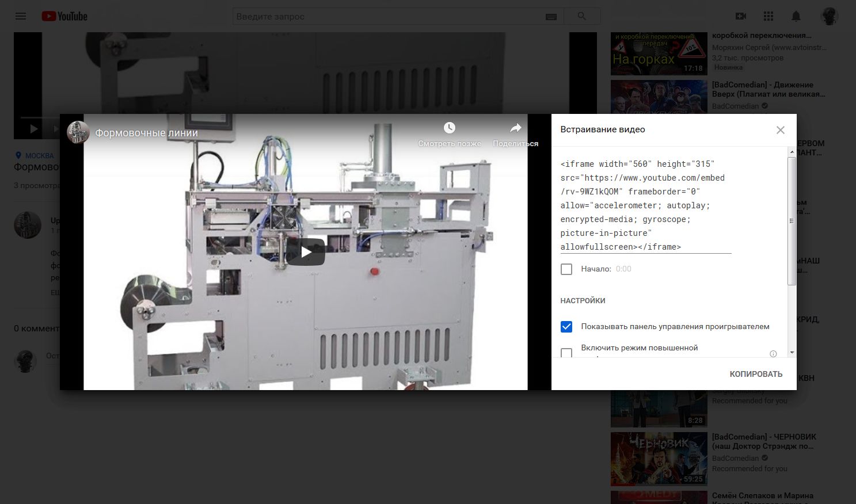856x504 pixels.
Task: Open the YouTube apps grid
Action: point(769,16)
